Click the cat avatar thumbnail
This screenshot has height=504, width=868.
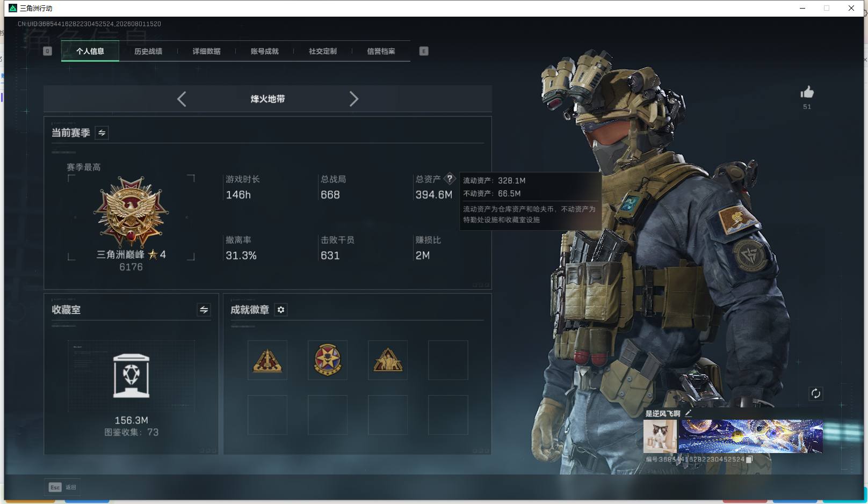coord(660,436)
